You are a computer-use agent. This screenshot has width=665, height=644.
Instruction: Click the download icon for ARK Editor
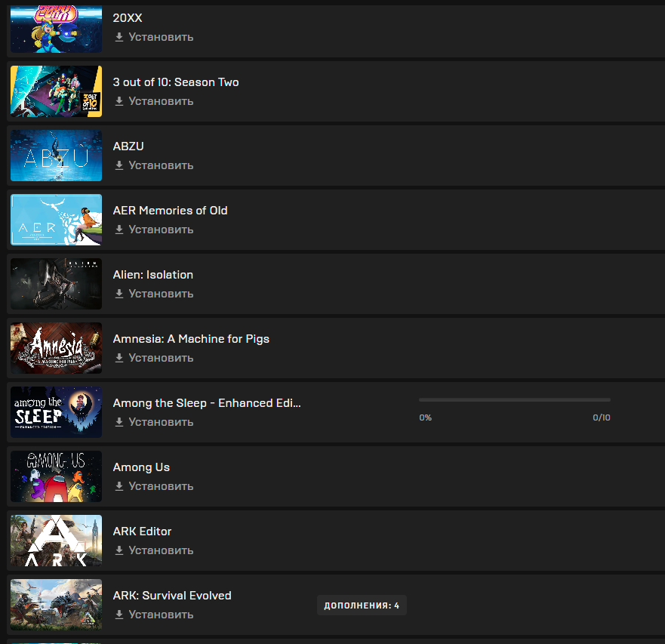click(x=119, y=550)
